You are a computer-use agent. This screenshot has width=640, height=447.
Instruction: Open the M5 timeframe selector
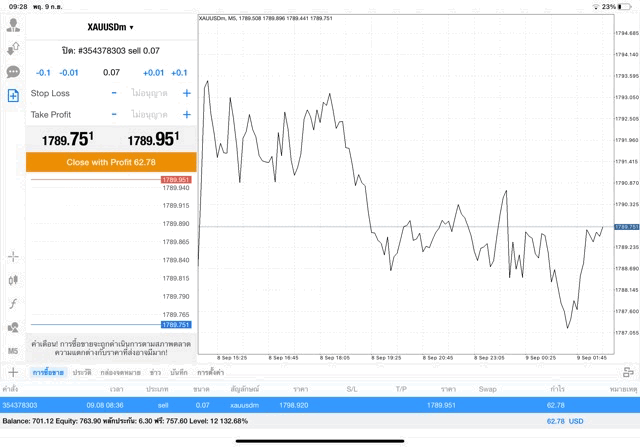click(x=13, y=351)
